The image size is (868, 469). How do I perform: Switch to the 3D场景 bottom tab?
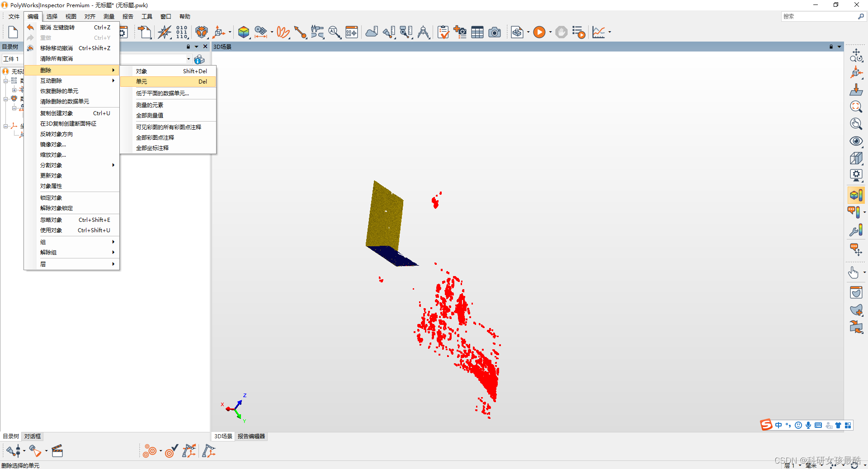tap(223, 436)
